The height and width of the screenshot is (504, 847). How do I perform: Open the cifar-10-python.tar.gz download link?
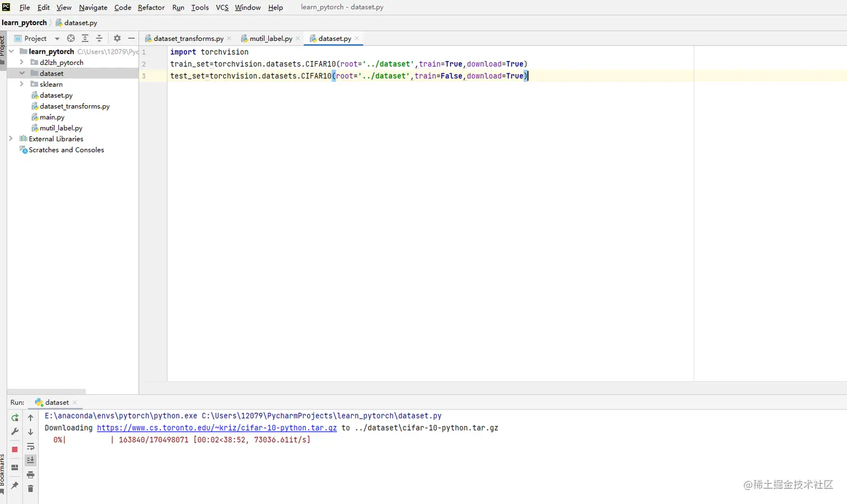[x=217, y=428]
